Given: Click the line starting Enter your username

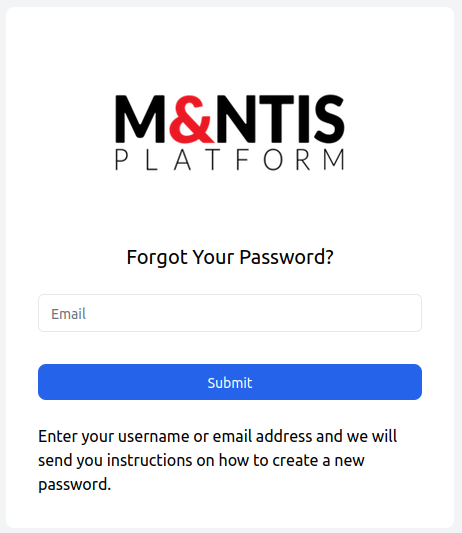Looking at the screenshot, I should 218,436.
